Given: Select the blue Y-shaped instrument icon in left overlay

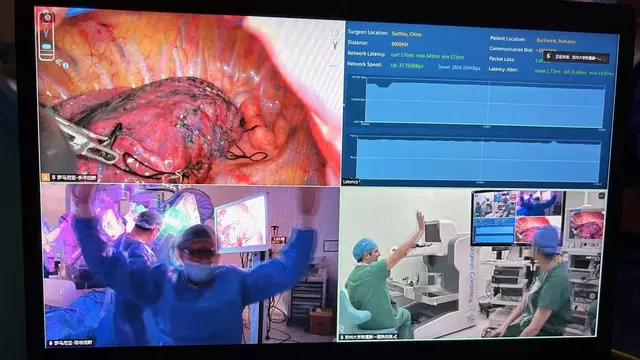Looking at the screenshot, I should (x=47, y=33).
